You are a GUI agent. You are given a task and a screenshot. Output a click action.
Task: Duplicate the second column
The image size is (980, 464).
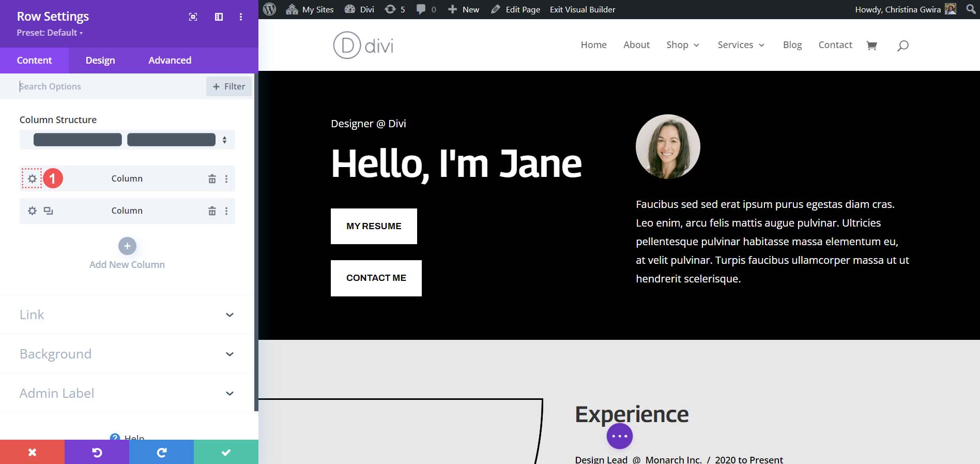tap(48, 211)
